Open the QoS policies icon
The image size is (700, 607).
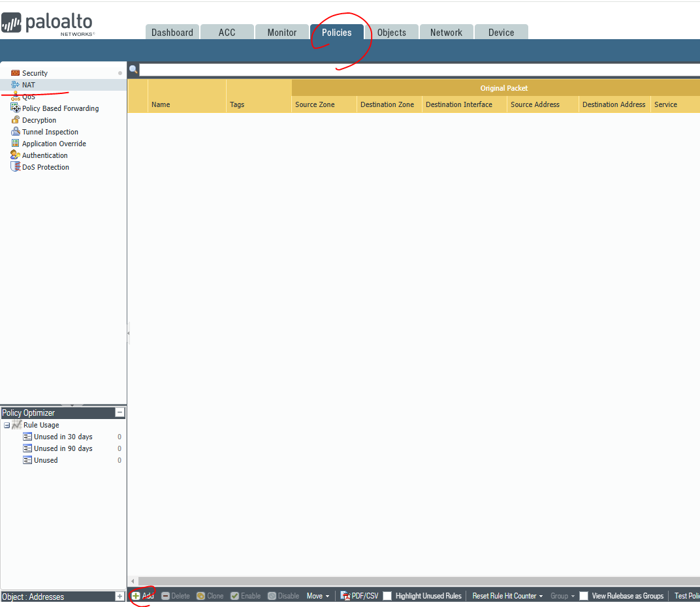point(15,97)
